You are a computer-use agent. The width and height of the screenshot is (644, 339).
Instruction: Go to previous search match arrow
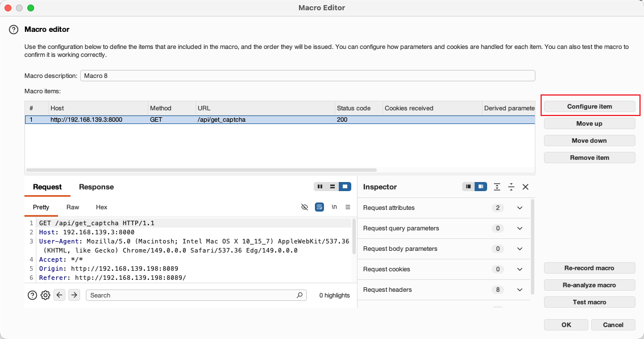coord(60,295)
